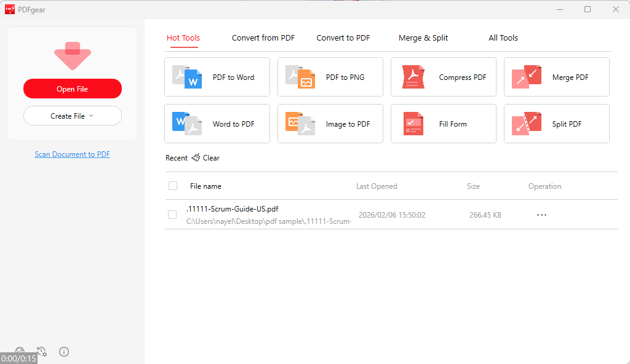Clear the recent files list
The image size is (630, 364).
(x=205, y=158)
